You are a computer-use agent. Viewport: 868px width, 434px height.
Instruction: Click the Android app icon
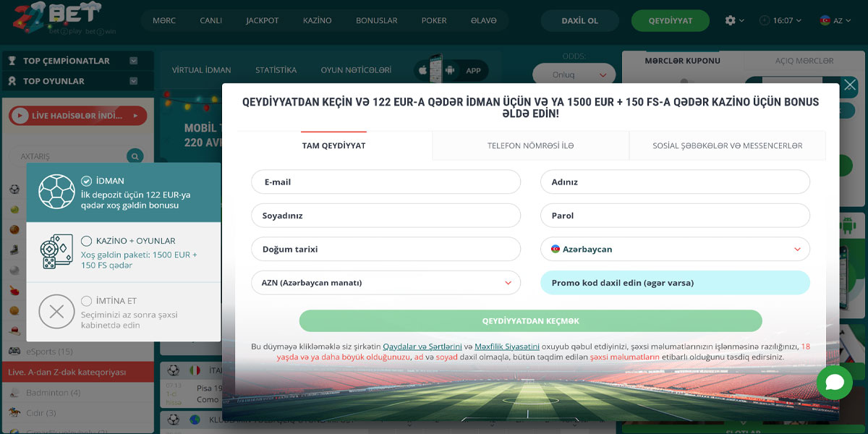coord(450,70)
